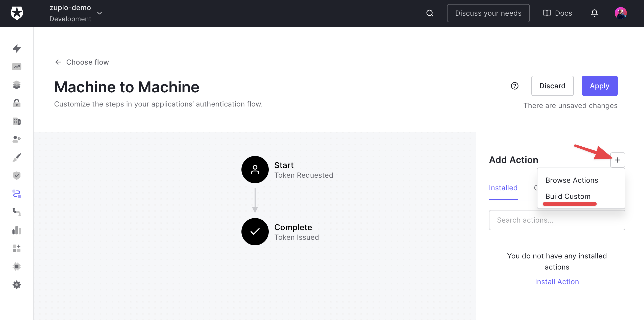The height and width of the screenshot is (320, 644).
Task: Open the Security shield sidebar icon
Action: pyautogui.click(x=17, y=176)
